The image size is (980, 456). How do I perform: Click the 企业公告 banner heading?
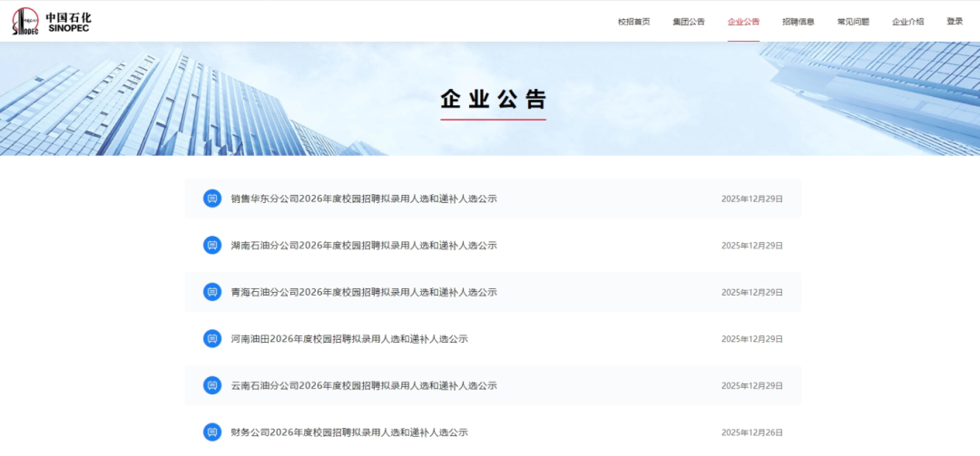(493, 100)
